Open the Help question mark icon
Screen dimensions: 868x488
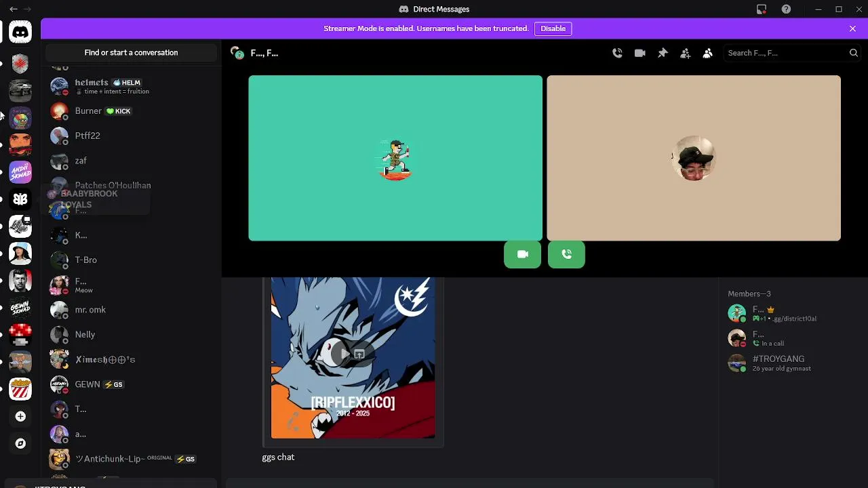(786, 9)
